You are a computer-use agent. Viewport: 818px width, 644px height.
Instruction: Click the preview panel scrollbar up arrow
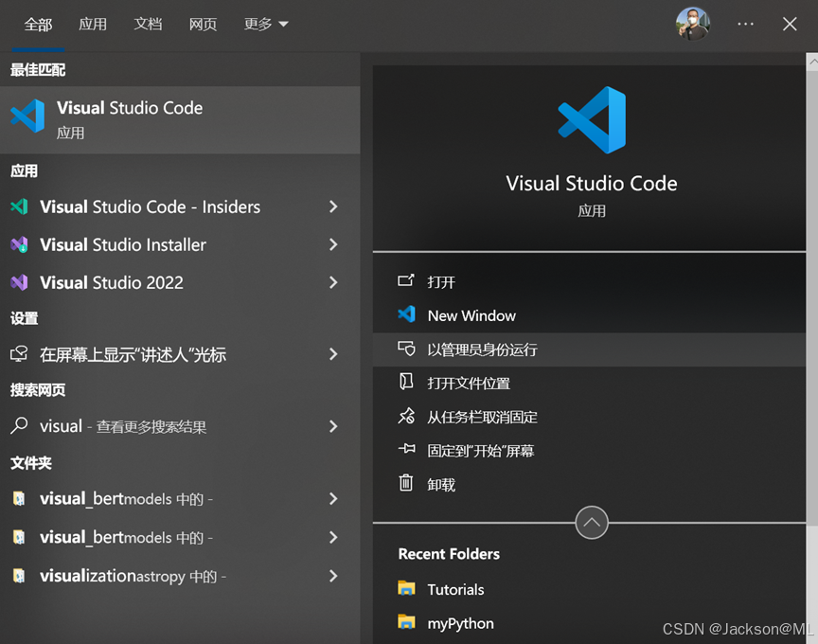pos(812,61)
